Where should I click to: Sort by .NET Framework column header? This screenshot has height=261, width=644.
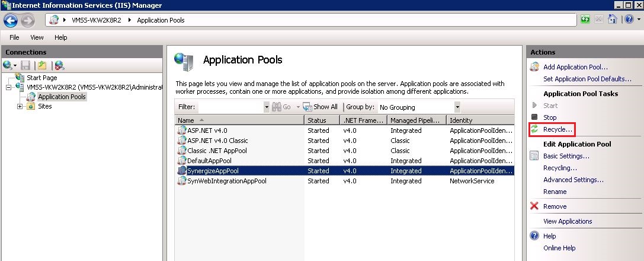(x=364, y=120)
